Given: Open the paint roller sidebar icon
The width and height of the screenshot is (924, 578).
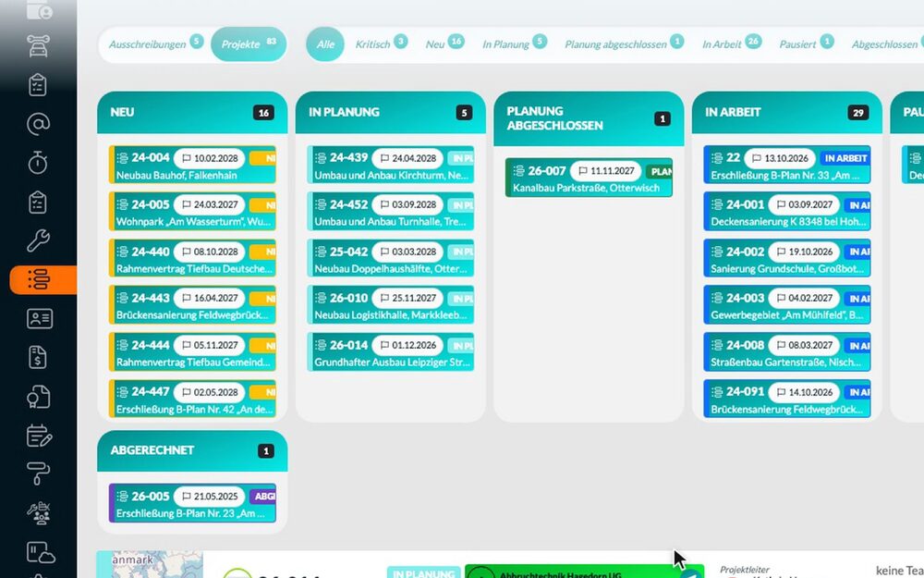Looking at the screenshot, I should (x=38, y=474).
